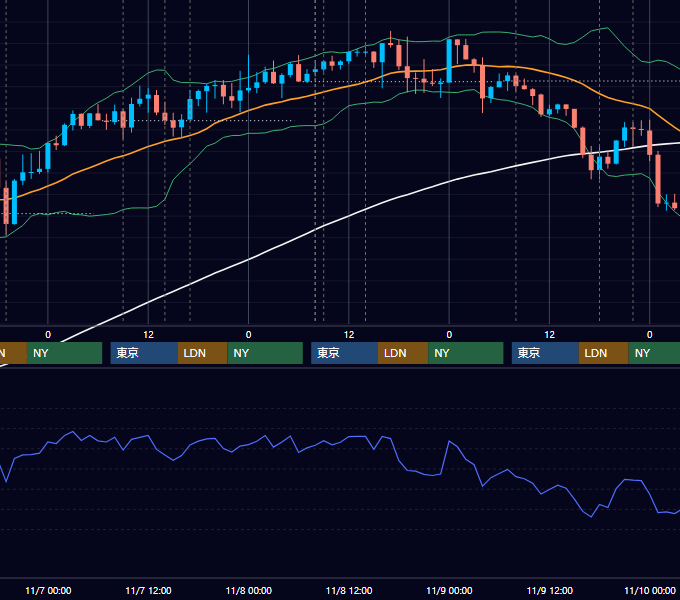680x600 pixels.
Task: Click the 11/7 00:00 date label
Action: [x=48, y=590]
